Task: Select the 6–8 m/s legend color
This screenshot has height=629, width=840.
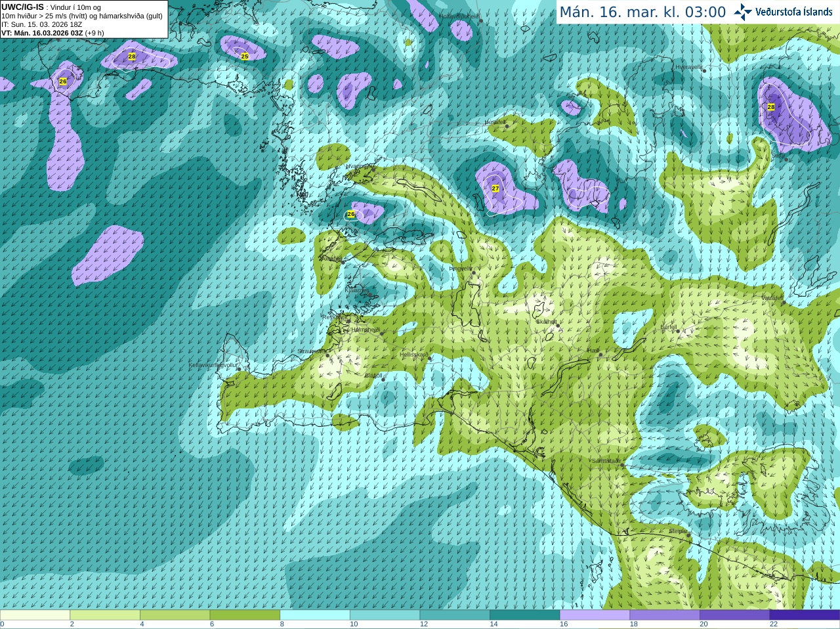Action: pyautogui.click(x=245, y=615)
